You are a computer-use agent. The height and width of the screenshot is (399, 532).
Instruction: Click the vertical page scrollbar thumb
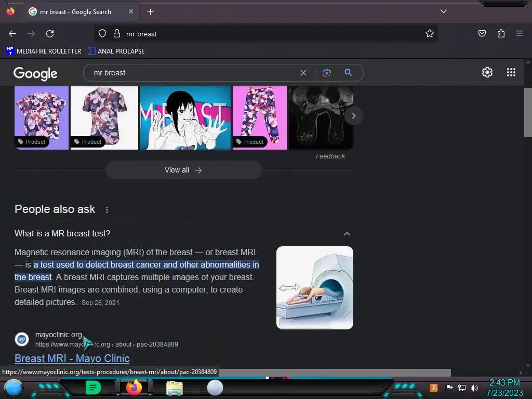coord(528,112)
